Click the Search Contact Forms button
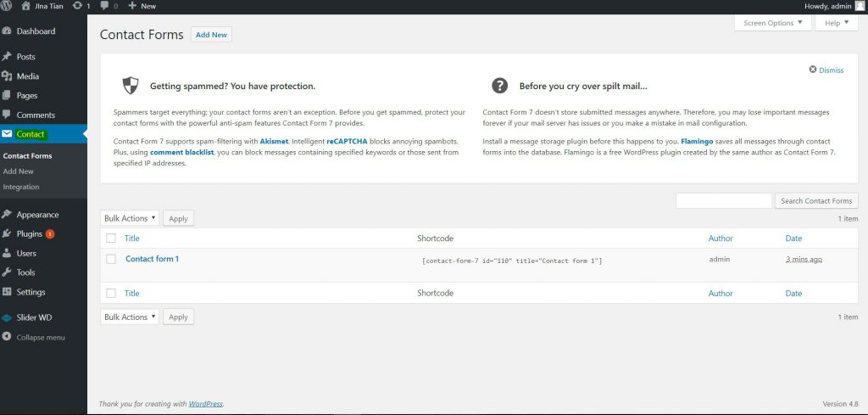 tap(816, 200)
